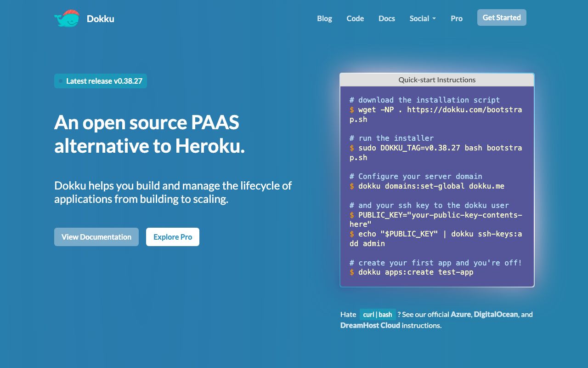Click the '# and your ssh key' comment
This screenshot has height=368, width=588.
coord(429,205)
